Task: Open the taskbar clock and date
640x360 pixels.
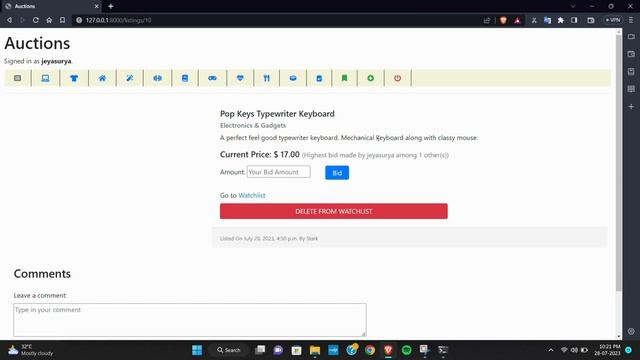Action: (607, 350)
